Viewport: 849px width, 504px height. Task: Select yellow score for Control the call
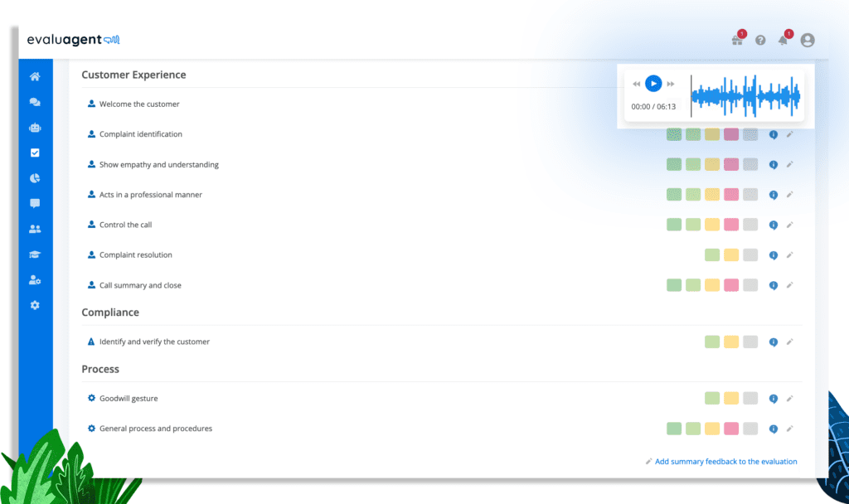pyautogui.click(x=712, y=225)
